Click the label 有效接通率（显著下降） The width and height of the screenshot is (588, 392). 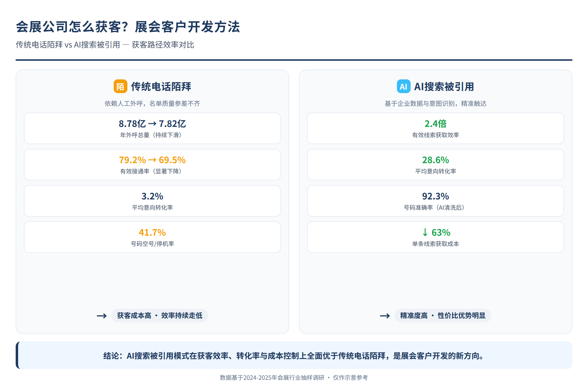pyautogui.click(x=152, y=171)
